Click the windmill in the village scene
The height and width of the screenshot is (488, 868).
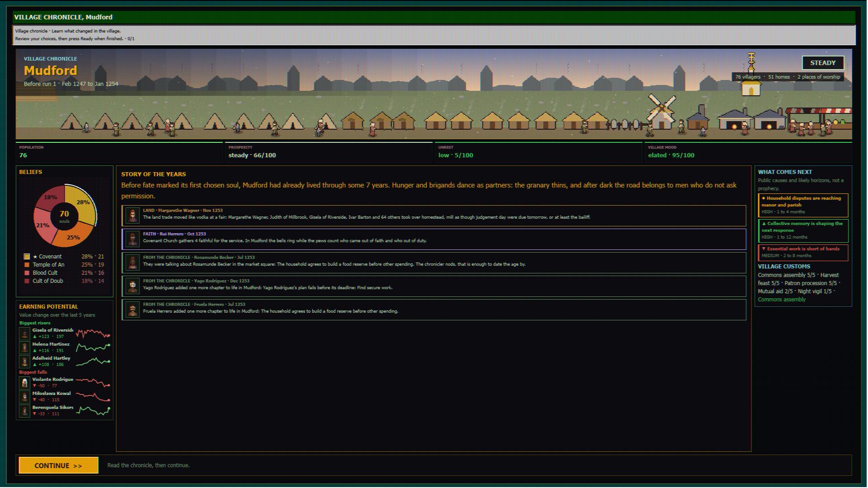click(x=661, y=112)
